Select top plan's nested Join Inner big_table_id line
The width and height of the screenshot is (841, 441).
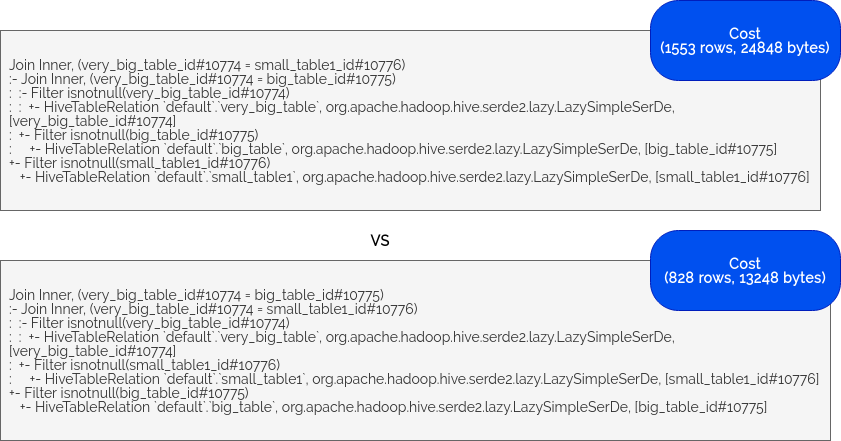[x=202, y=79]
